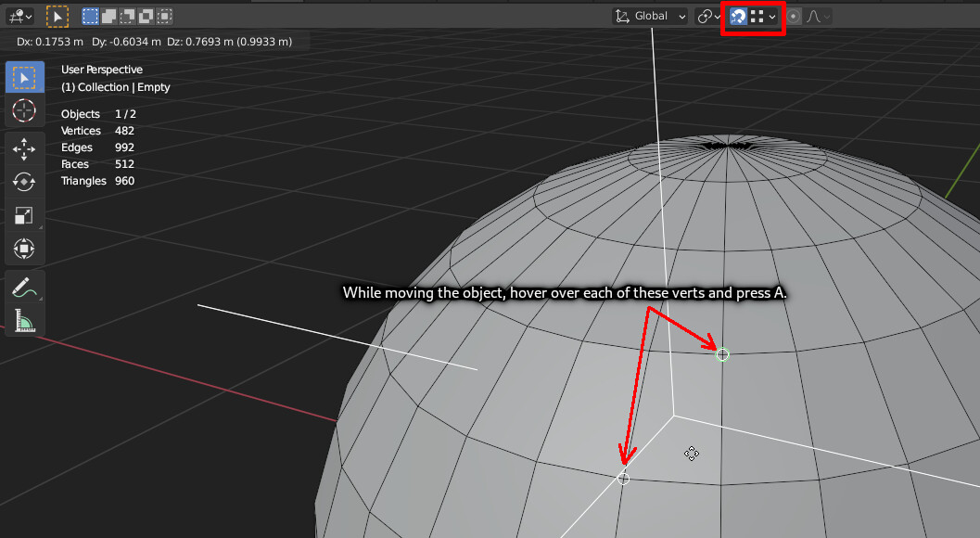Select the Cursor tool
Screen dimensions: 980x538
point(25,111)
